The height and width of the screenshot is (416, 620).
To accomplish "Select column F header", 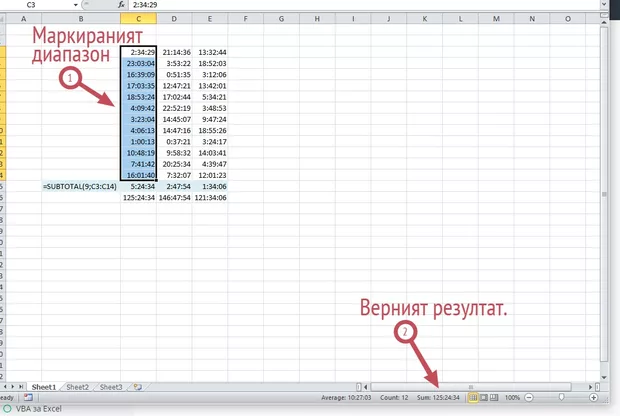I will (246, 19).
